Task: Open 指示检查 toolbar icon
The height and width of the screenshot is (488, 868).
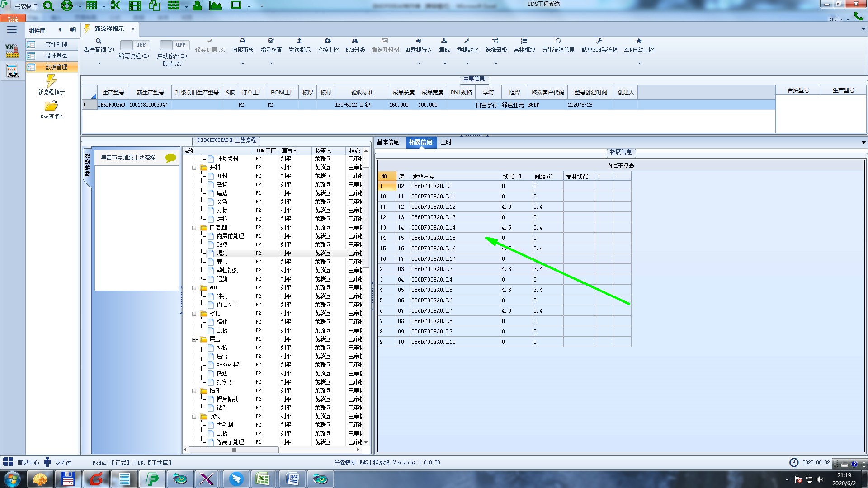Action: point(271,41)
